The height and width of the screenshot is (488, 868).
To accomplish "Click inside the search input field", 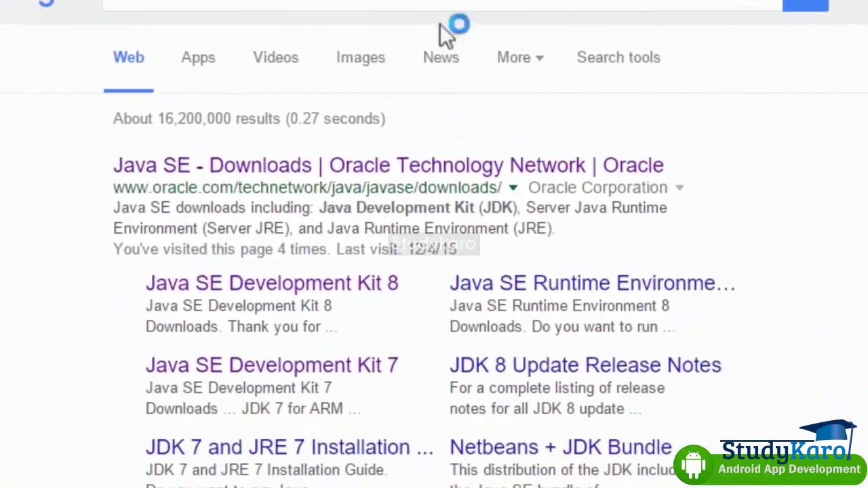I will [441, 5].
